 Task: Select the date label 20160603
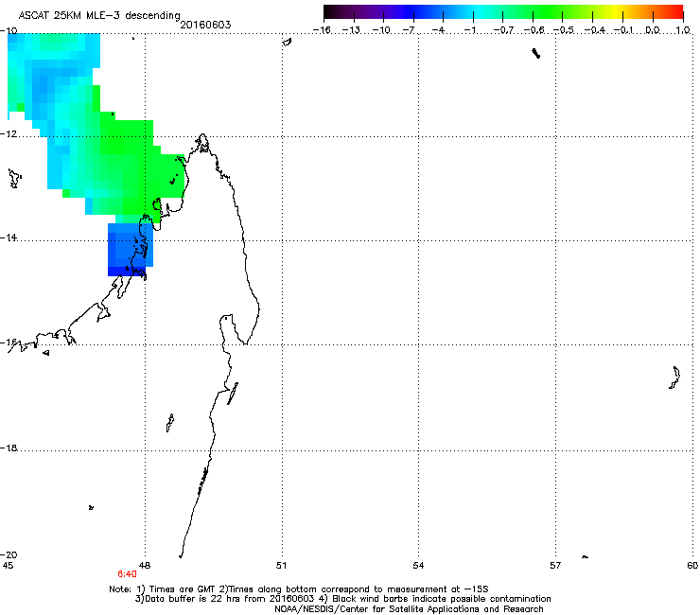(x=205, y=25)
